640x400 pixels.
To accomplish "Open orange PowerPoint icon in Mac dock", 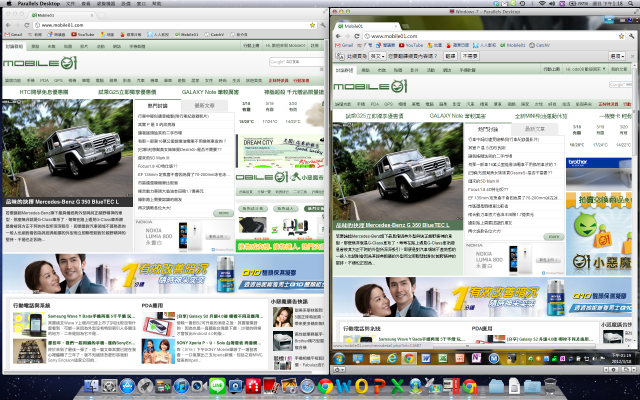I will pos(380,386).
